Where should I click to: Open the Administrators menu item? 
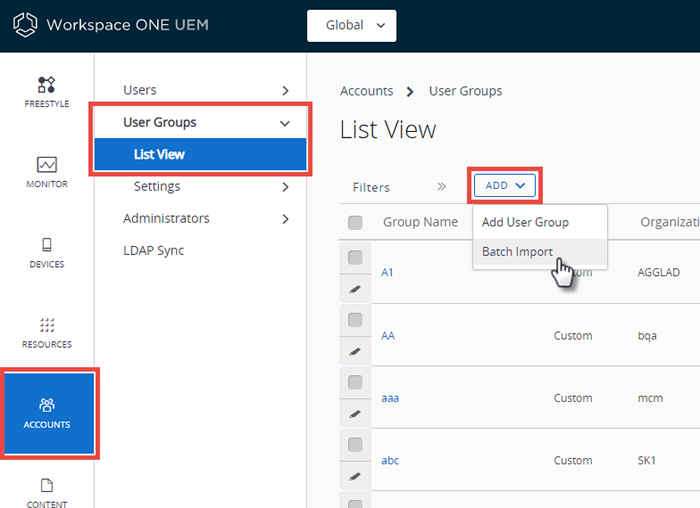pyautogui.click(x=166, y=219)
